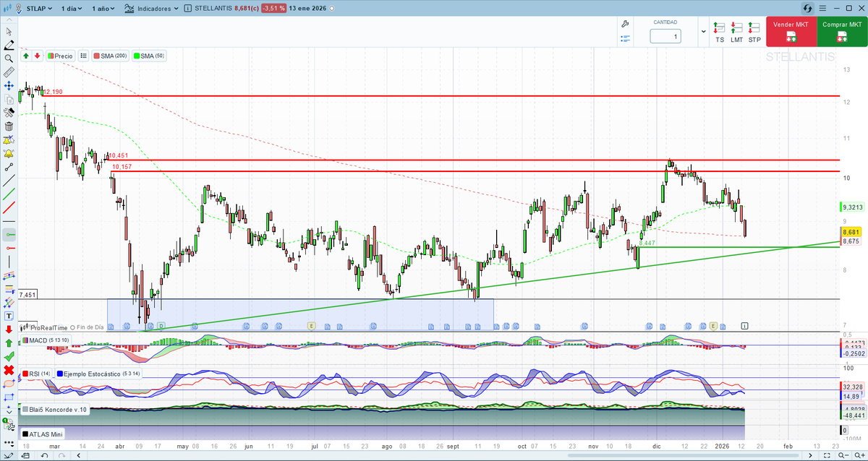The image size is (868, 461).
Task: Click the 10,451 red line label
Action: click(x=119, y=155)
